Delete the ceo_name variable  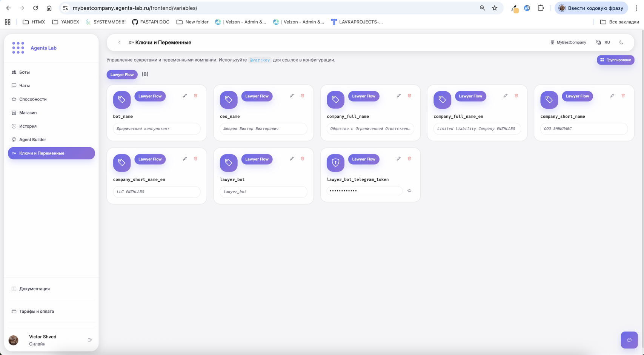pos(303,96)
